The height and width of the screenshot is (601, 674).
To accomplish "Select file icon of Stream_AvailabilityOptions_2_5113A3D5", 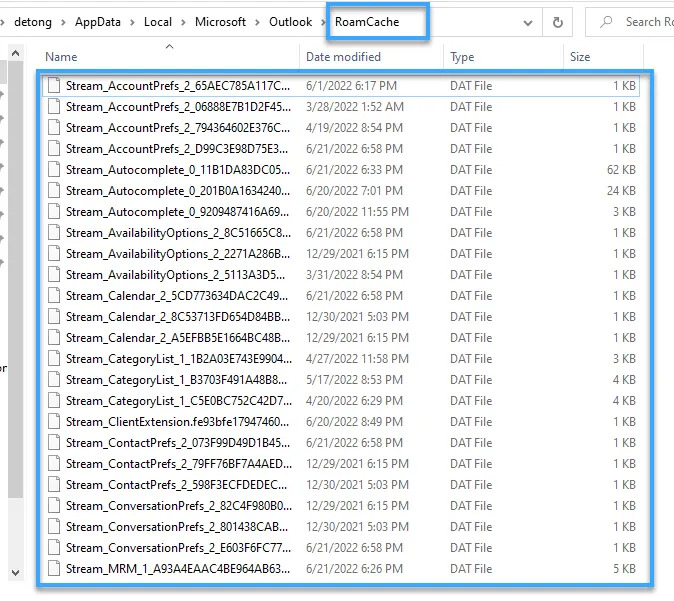I will [x=54, y=275].
